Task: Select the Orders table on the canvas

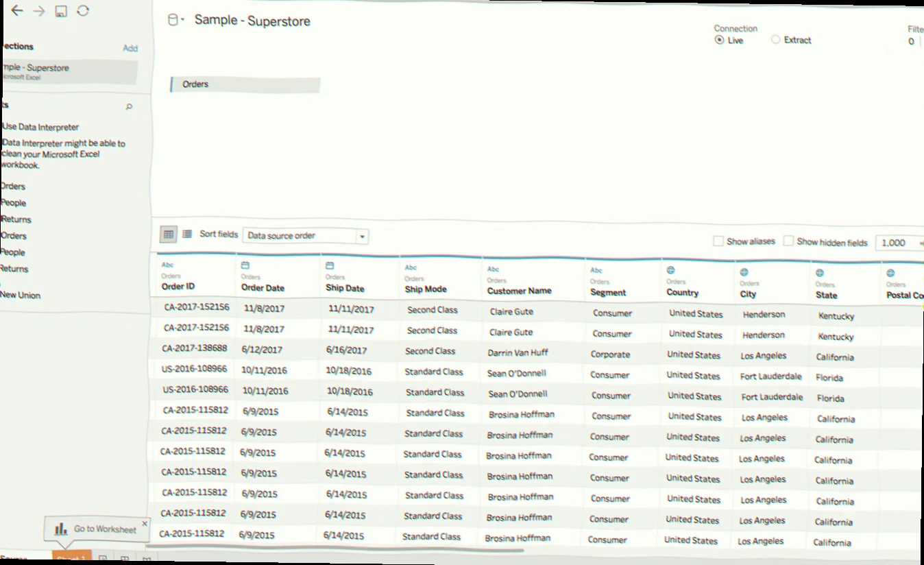Action: 245,84
